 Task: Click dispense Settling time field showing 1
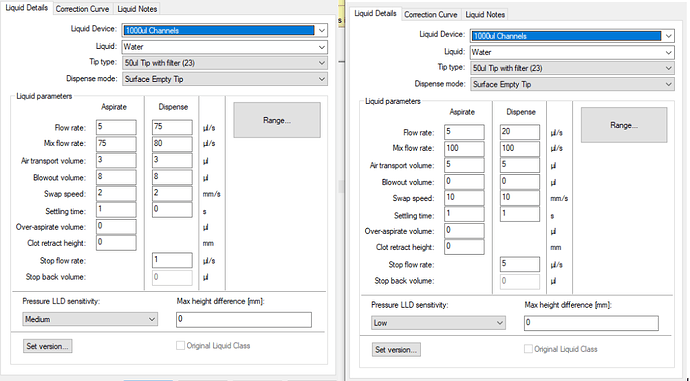coord(520,214)
